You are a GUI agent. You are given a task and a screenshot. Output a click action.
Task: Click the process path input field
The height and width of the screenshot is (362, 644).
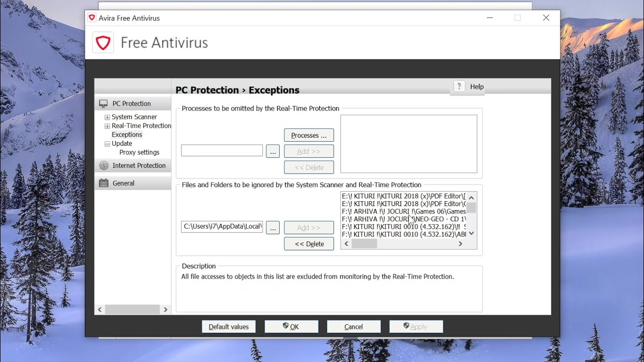(222, 150)
